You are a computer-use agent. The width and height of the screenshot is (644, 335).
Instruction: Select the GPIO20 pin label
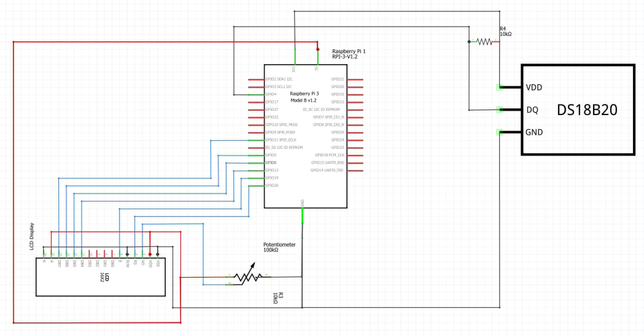coord(338,87)
